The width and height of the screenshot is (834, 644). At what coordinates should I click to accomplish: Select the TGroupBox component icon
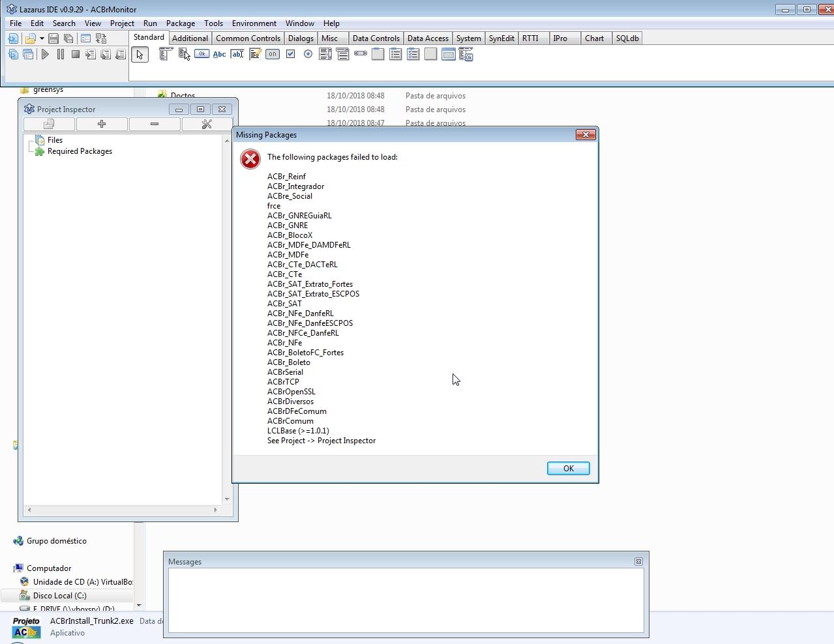point(378,55)
